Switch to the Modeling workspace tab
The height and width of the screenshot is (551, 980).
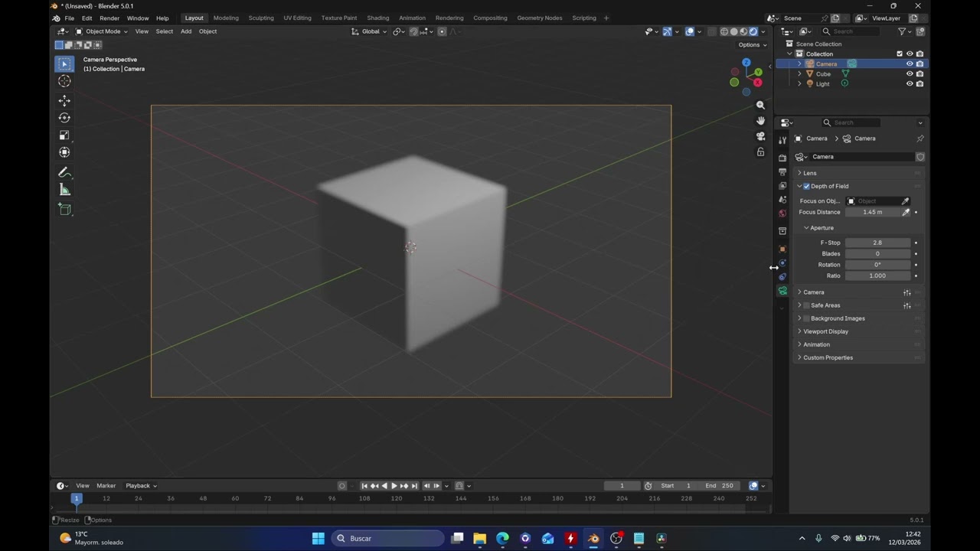[226, 18]
